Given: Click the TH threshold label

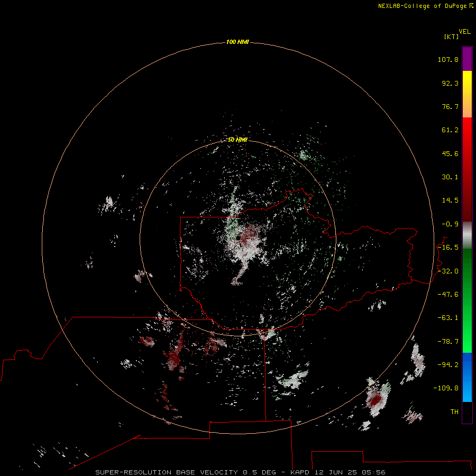Looking at the screenshot, I should click(x=454, y=412).
